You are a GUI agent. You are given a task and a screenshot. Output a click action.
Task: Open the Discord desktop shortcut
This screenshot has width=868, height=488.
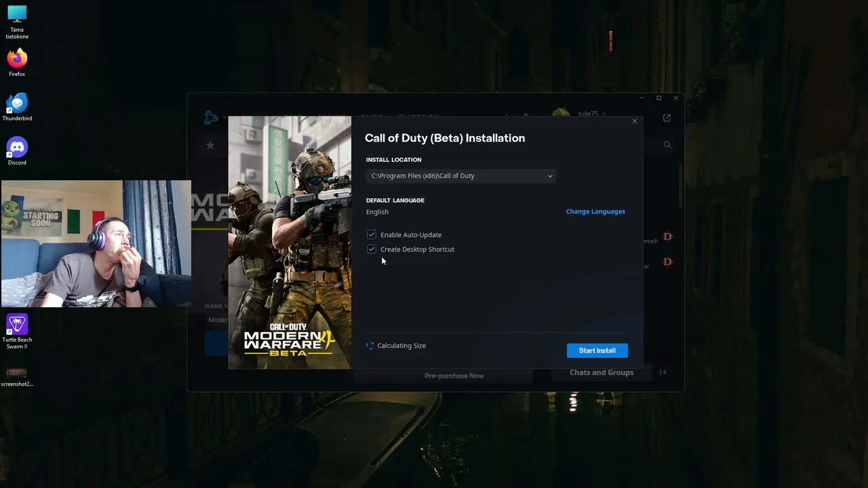tap(17, 151)
